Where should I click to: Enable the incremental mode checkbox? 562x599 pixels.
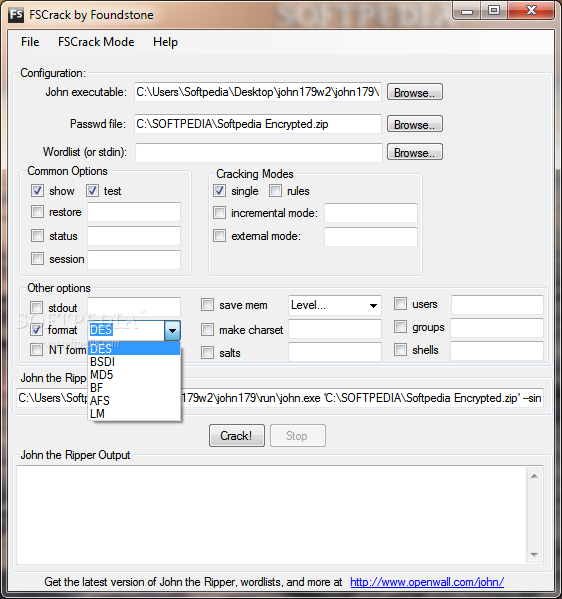point(219,213)
